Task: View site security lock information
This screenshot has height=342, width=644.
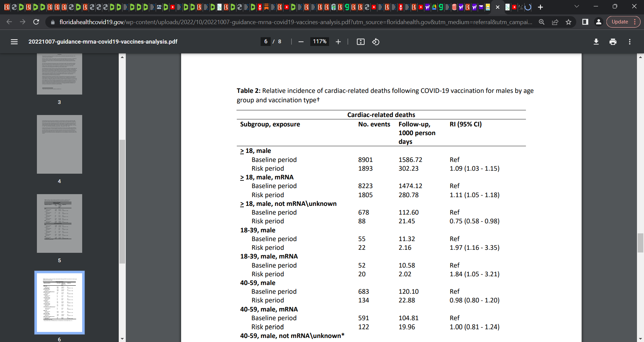Action: (x=53, y=22)
